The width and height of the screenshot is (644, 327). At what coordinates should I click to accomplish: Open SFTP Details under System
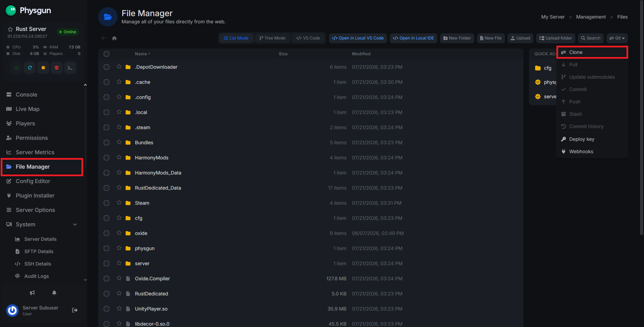point(39,251)
